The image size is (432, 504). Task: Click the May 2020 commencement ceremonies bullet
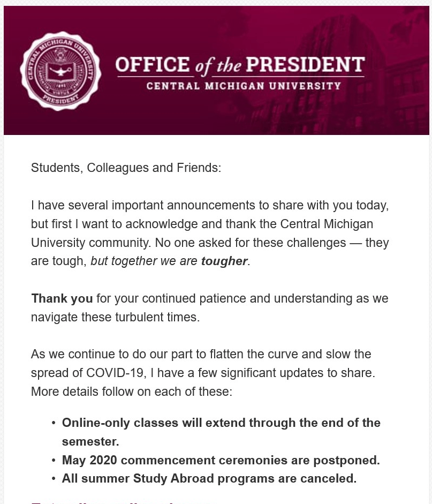tap(221, 460)
